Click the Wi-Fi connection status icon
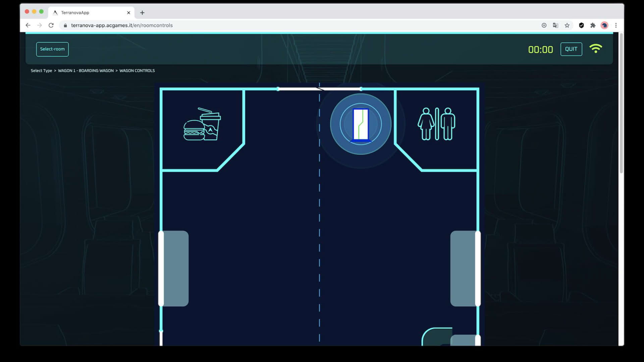Image resolution: width=644 pixels, height=362 pixels. (596, 49)
